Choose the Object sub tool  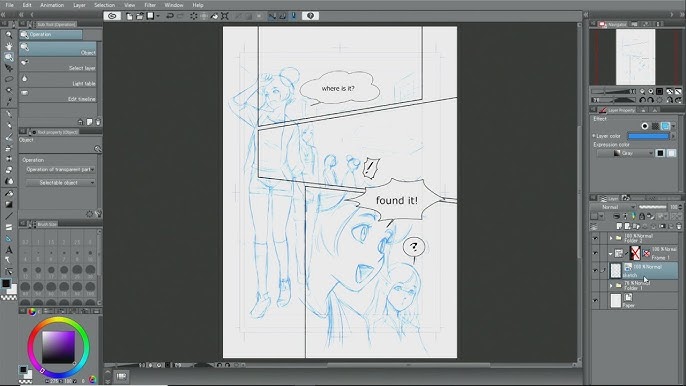(58, 49)
